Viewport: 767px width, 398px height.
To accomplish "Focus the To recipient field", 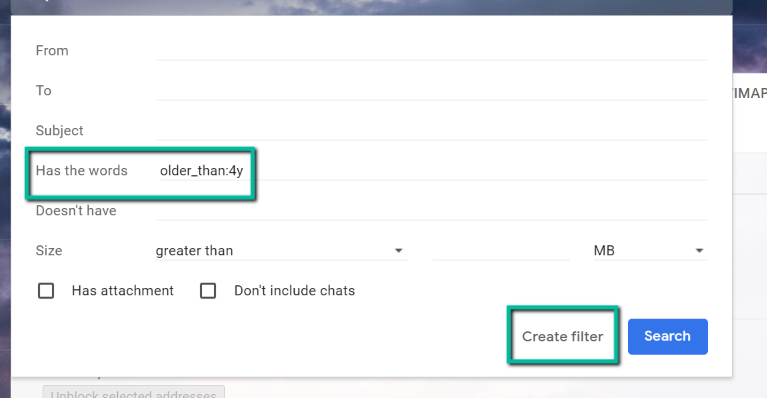I will click(x=431, y=91).
